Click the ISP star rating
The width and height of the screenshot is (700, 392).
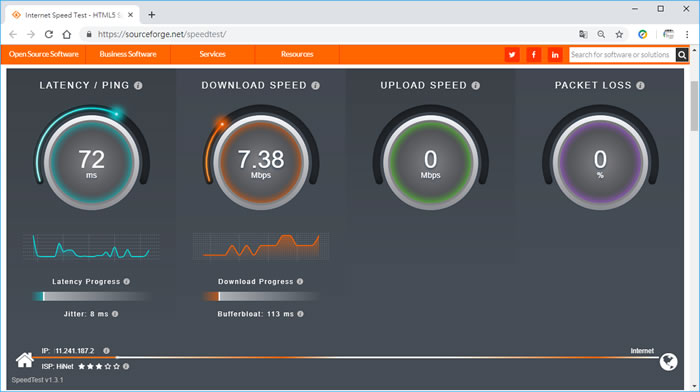click(x=99, y=366)
